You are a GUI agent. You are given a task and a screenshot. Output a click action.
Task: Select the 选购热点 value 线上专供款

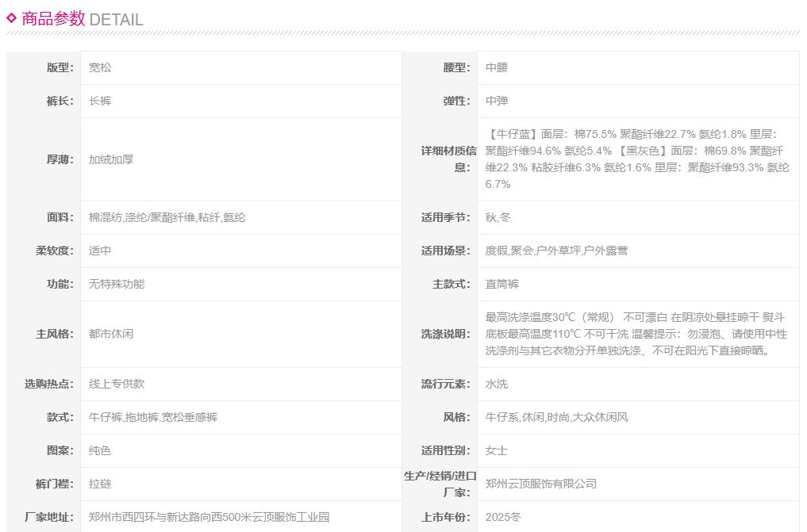[117, 384]
